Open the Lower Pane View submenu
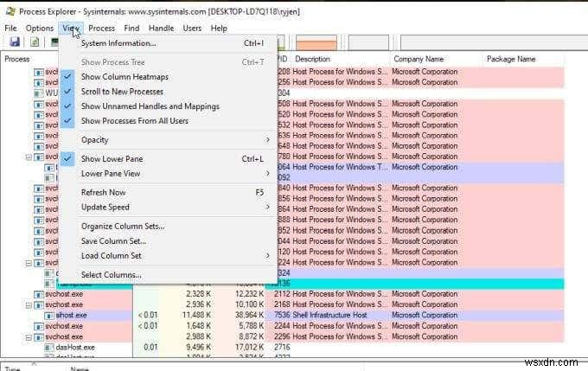Image resolution: width=588 pixels, height=371 pixels. pyautogui.click(x=168, y=174)
